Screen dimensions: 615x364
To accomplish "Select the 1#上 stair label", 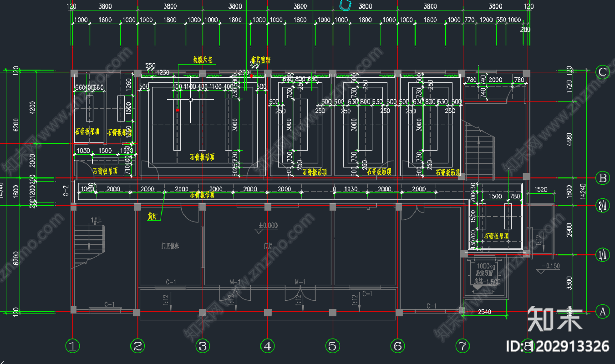I will [96, 220].
